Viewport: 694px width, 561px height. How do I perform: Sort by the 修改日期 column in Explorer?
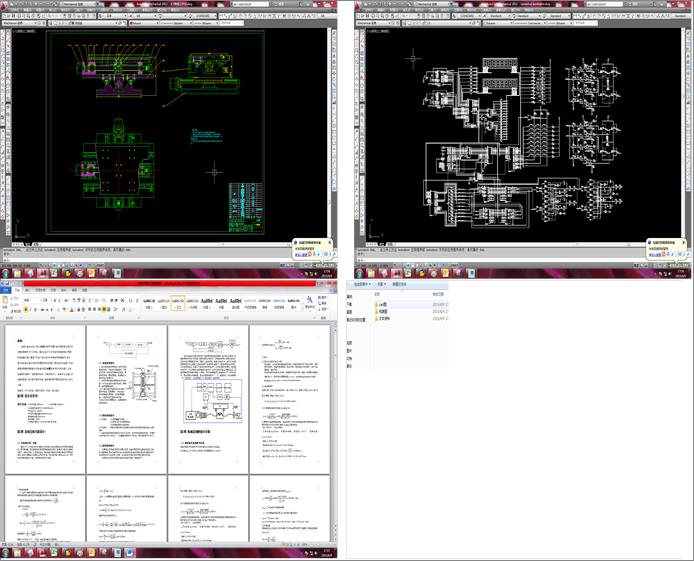tap(438, 294)
